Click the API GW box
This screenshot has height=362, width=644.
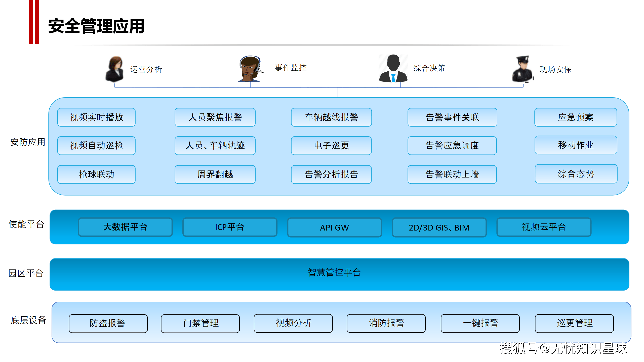[x=334, y=227]
